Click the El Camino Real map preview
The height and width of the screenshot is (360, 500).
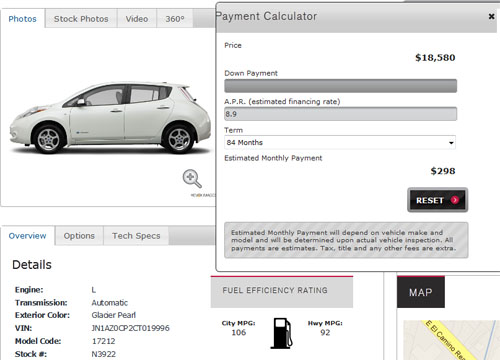(x=452, y=340)
